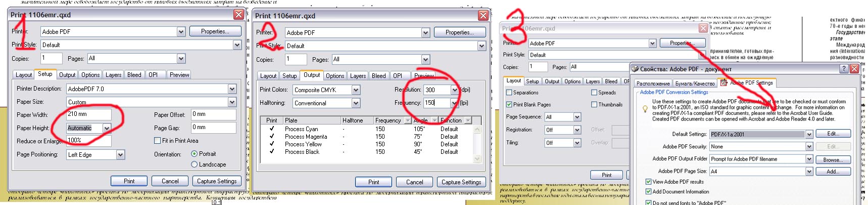Image resolution: width=868 pixels, height=205 pixels.
Task: Click the Paper Width field showing 210 mm
Action: 88,114
